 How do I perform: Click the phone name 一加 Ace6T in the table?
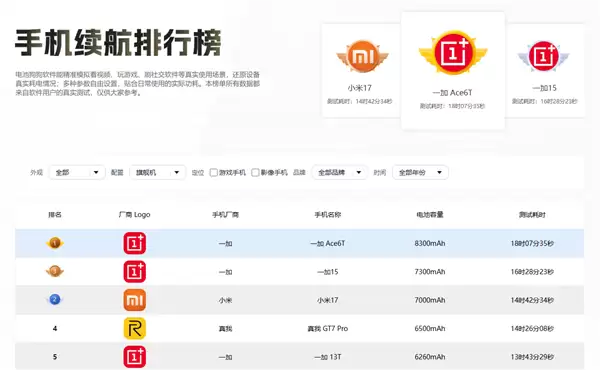(328, 243)
